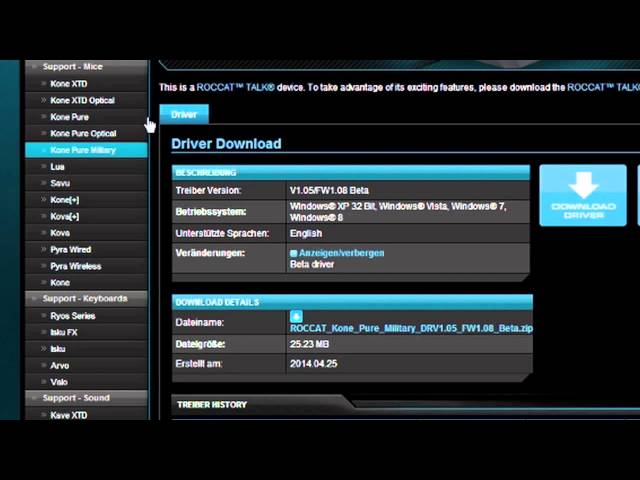Click the Beta driver note text
Image resolution: width=640 pixels, height=480 pixels.
point(312,264)
